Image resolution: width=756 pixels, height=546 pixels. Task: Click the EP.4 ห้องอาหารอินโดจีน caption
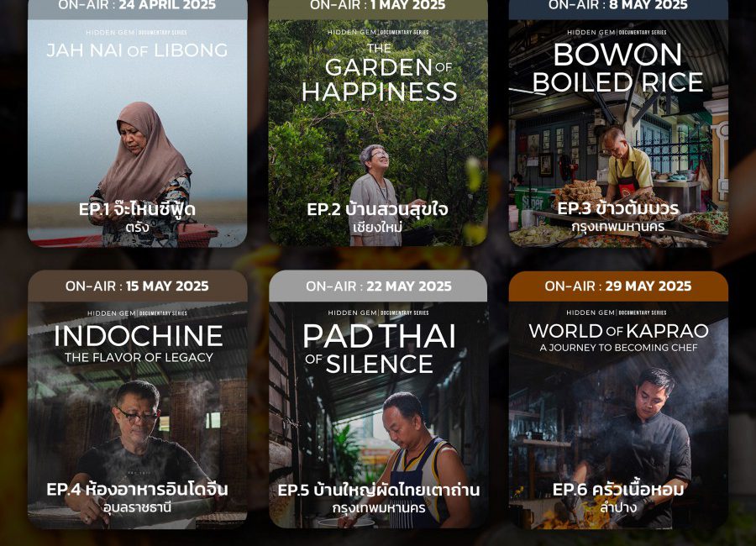click(x=138, y=490)
